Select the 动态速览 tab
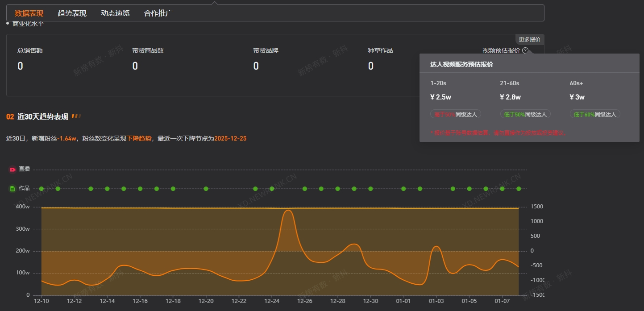 tap(115, 13)
